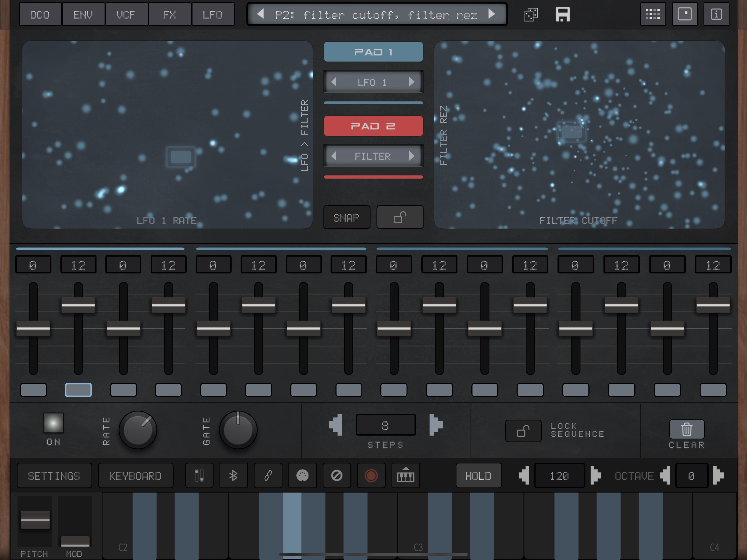Open the ENV tab
747x560 pixels.
tap(83, 14)
